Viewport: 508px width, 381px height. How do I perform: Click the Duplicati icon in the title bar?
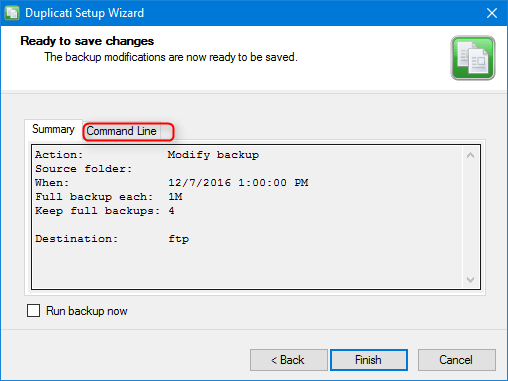pos(12,13)
